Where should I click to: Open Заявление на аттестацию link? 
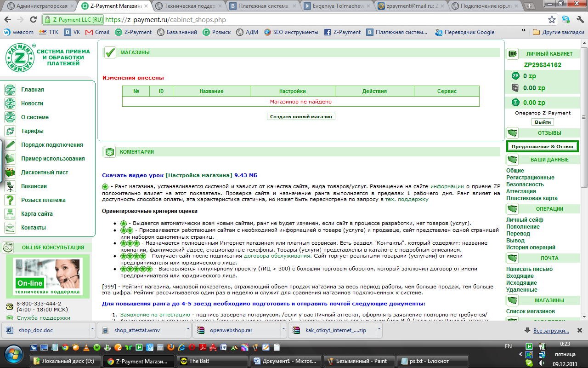pos(155,314)
